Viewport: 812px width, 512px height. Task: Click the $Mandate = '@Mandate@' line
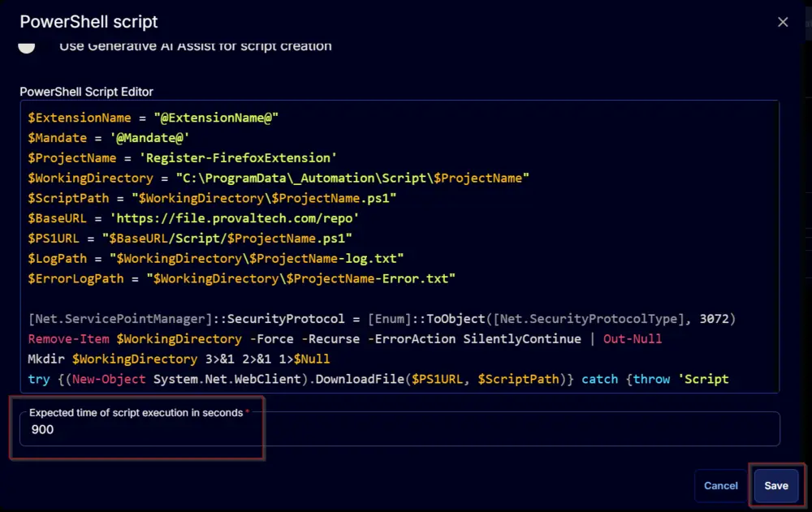109,138
